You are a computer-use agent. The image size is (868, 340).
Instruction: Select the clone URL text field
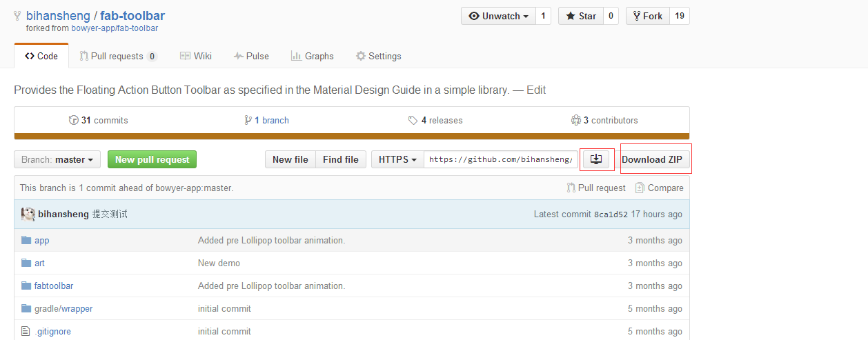coord(501,159)
